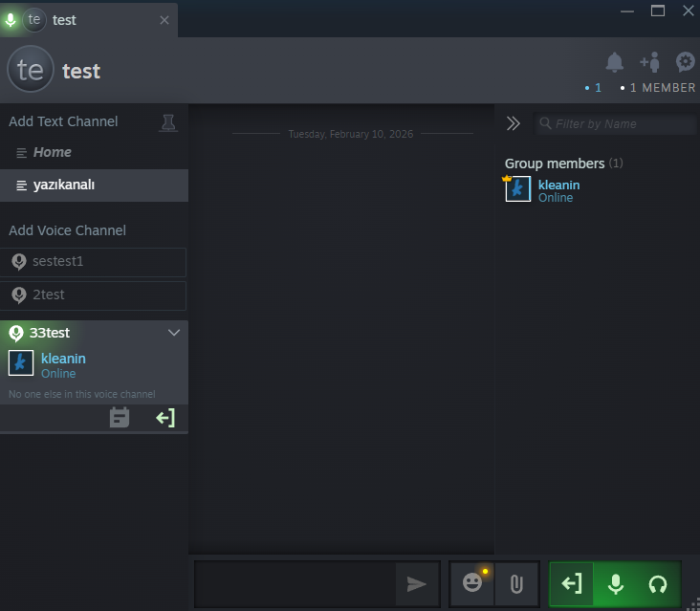Image resolution: width=700 pixels, height=611 pixels.
Task: Collapse the 33test voice channel panel
Action: point(174,333)
